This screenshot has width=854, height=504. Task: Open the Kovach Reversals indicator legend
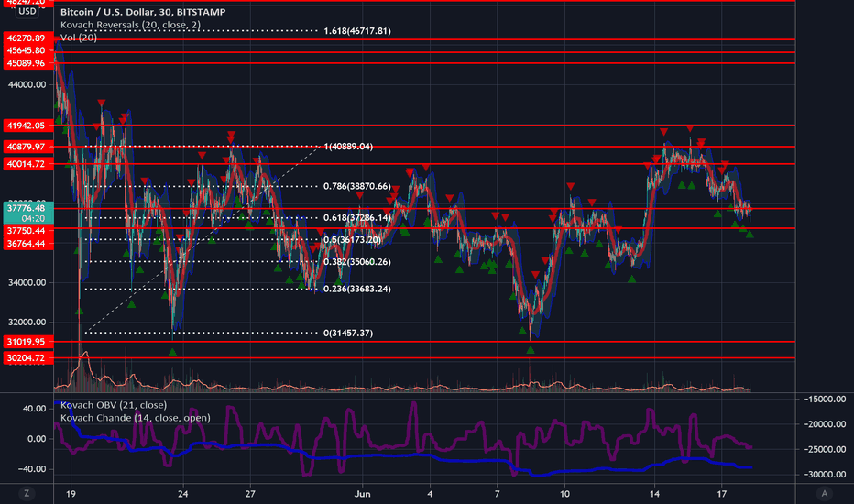click(x=130, y=25)
